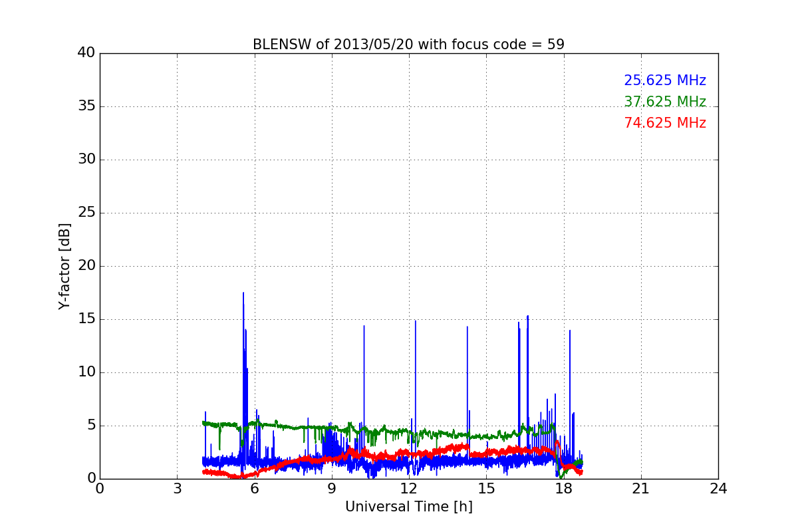Click the x-axis tick label 12
798x532 pixels.
point(409,488)
